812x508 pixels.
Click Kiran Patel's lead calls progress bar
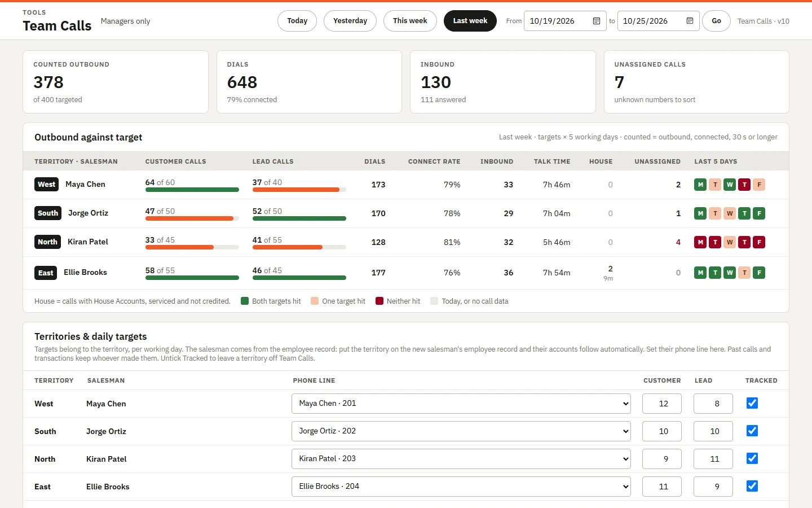(299, 247)
